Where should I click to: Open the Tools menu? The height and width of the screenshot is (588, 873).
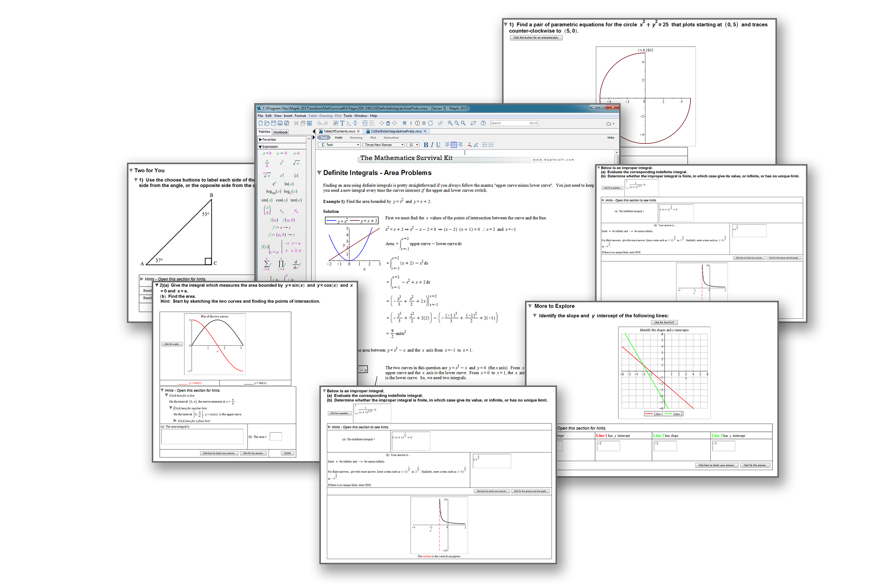point(347,116)
